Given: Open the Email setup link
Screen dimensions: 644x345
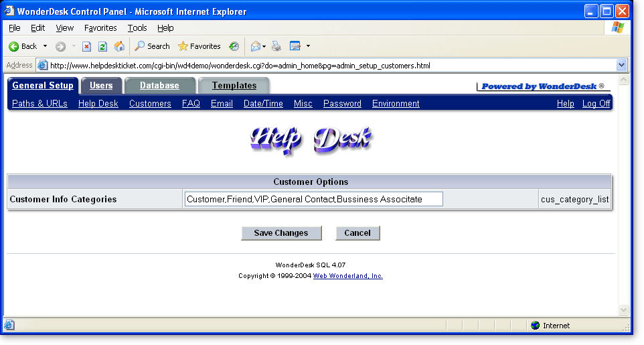Looking at the screenshot, I should coord(222,104).
